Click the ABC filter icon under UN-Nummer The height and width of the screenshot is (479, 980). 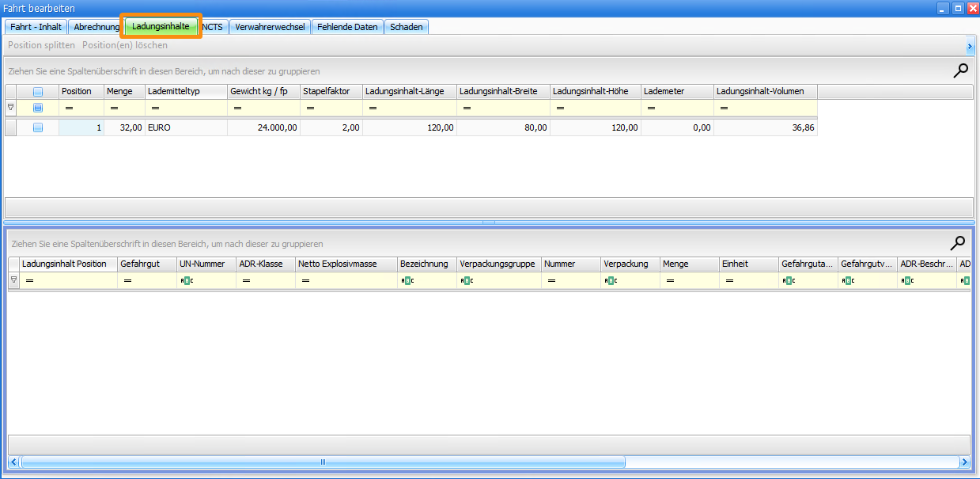click(x=187, y=280)
